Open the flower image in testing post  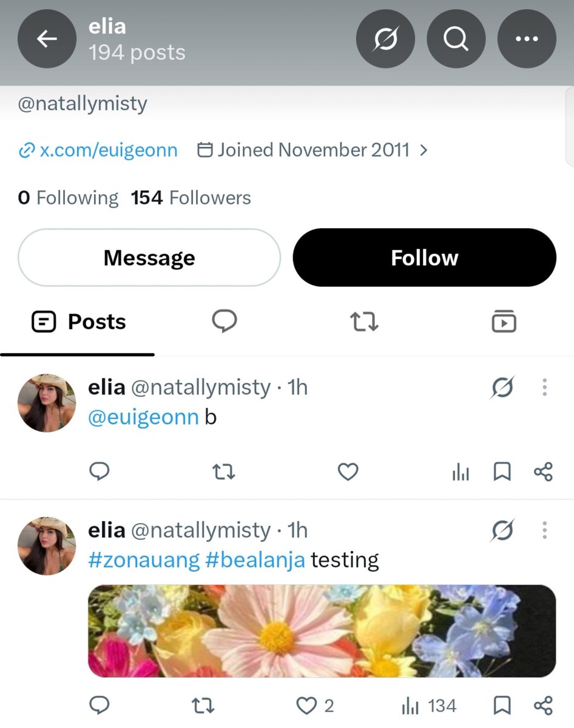pyautogui.click(x=322, y=631)
